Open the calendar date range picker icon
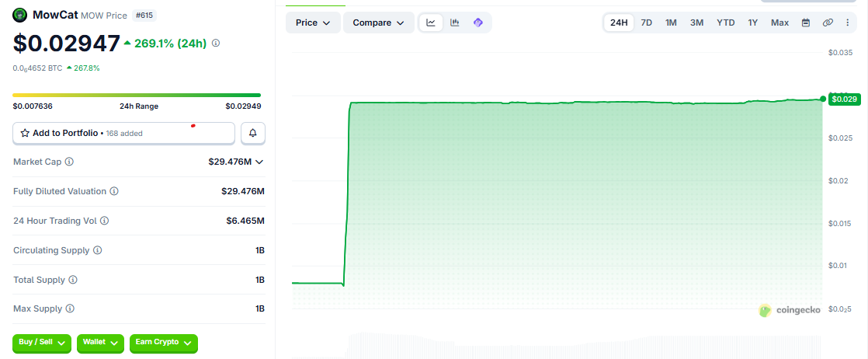 pos(806,23)
